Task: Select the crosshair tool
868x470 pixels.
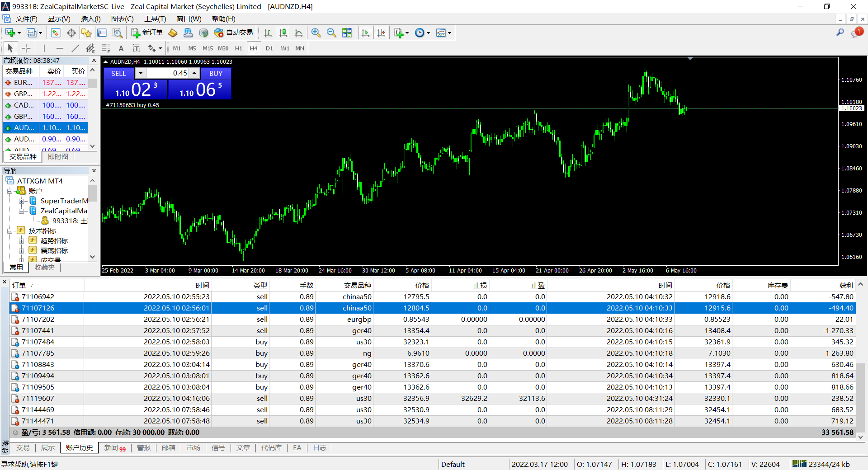Action: click(x=26, y=48)
